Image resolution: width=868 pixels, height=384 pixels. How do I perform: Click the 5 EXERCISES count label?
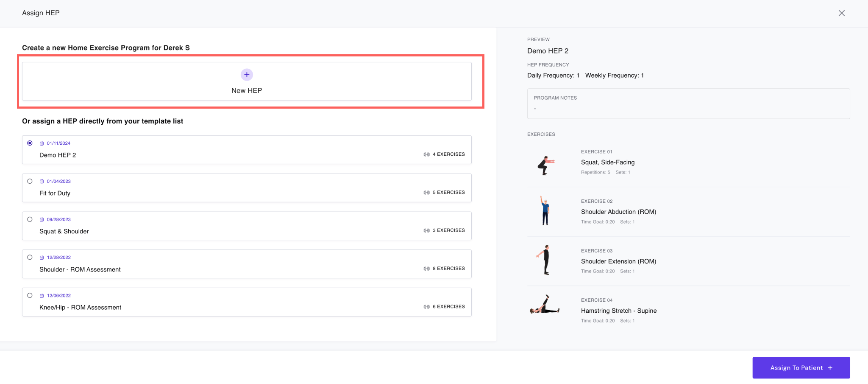449,192
